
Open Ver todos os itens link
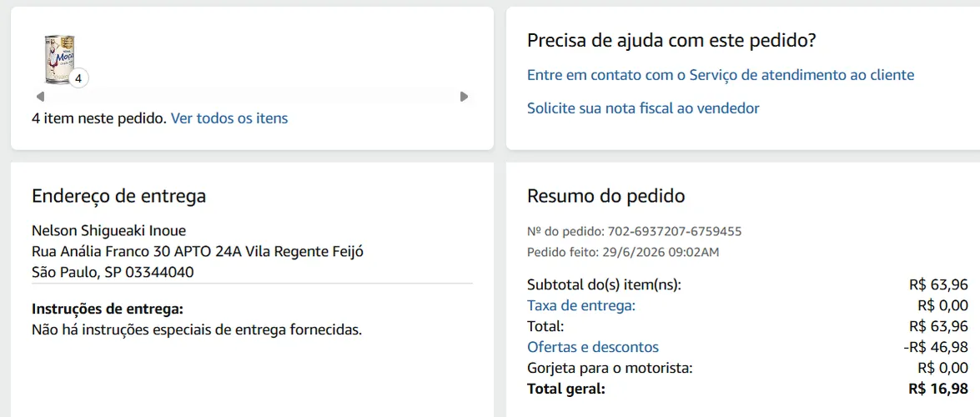coord(229,118)
